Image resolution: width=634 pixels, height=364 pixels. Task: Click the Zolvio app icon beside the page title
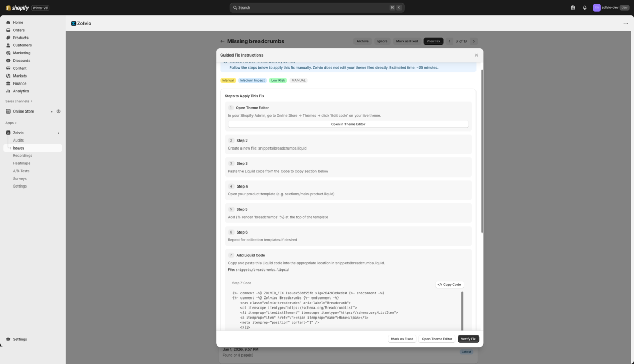click(73, 23)
